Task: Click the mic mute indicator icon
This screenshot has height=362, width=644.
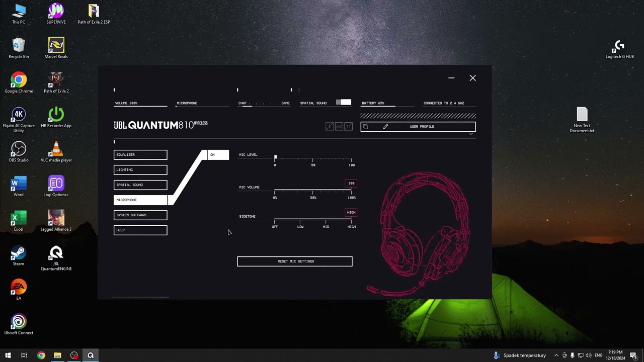Action: pos(330,127)
